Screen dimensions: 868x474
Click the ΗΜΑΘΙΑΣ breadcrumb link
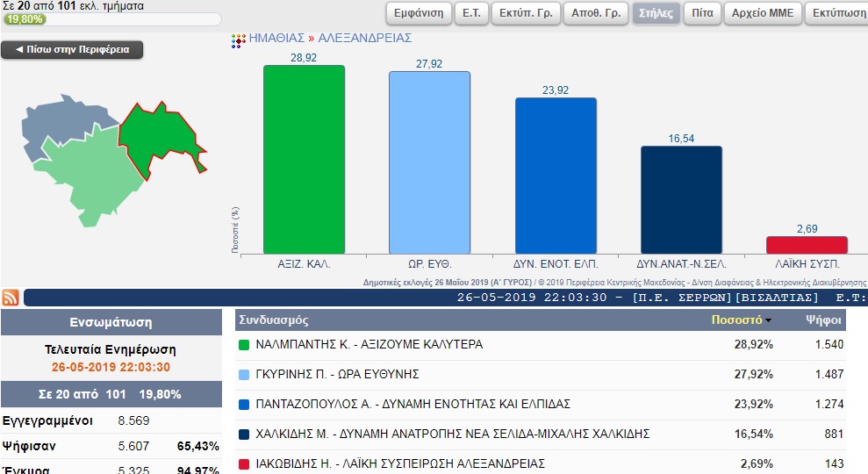pos(276,39)
